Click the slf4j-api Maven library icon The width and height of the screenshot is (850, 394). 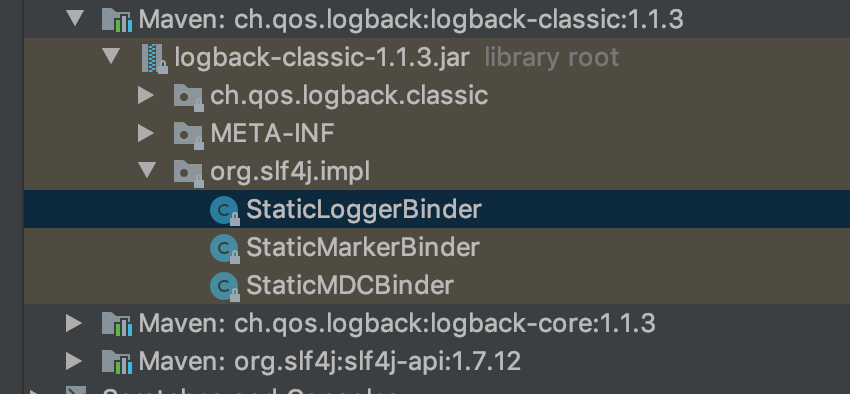[117, 361]
